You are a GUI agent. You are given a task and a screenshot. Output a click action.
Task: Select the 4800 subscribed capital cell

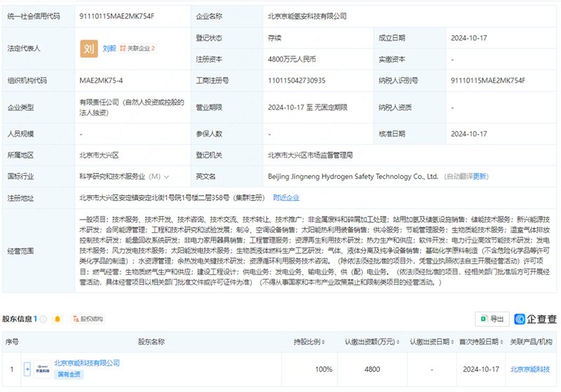pyautogui.click(x=372, y=370)
